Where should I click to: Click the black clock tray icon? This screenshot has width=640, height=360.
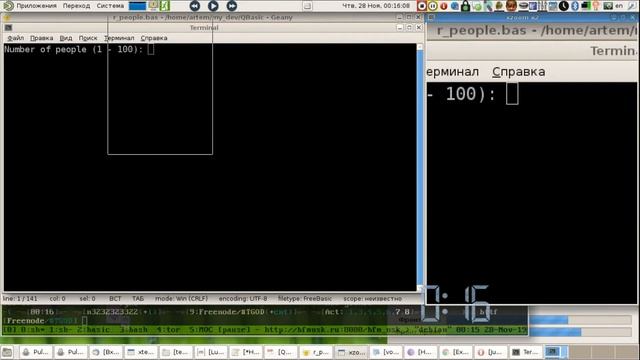(x=564, y=6)
